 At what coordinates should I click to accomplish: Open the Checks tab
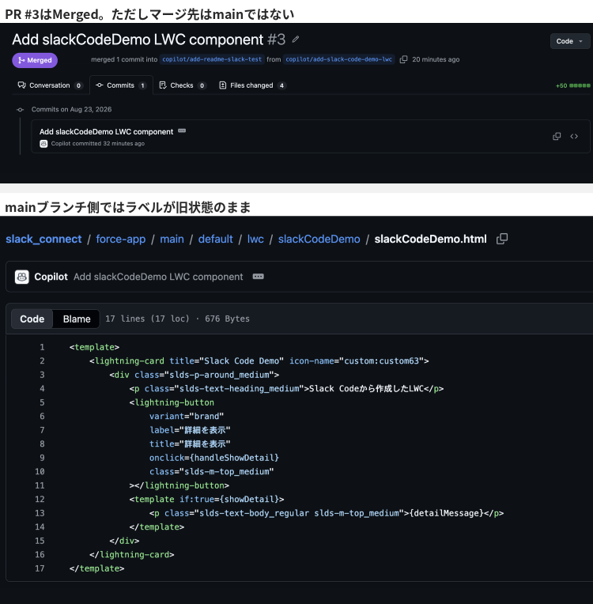pos(182,86)
